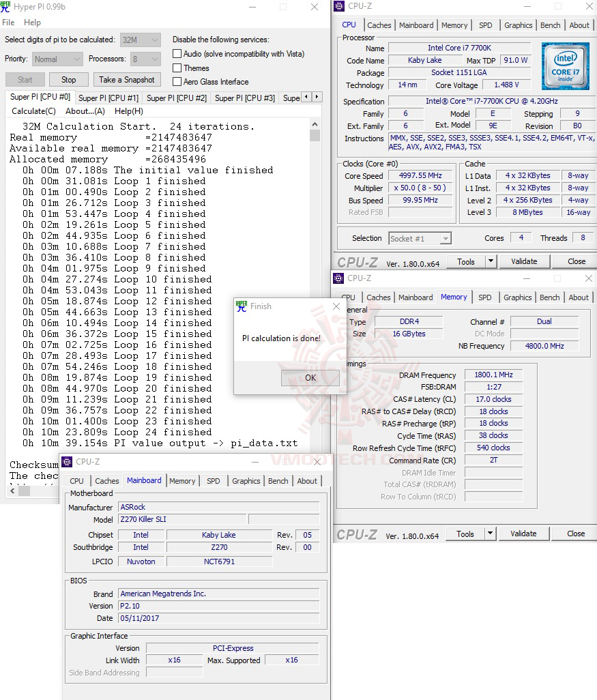Click the Validate button in CPU-Z
597x700 pixels.
pos(523,261)
